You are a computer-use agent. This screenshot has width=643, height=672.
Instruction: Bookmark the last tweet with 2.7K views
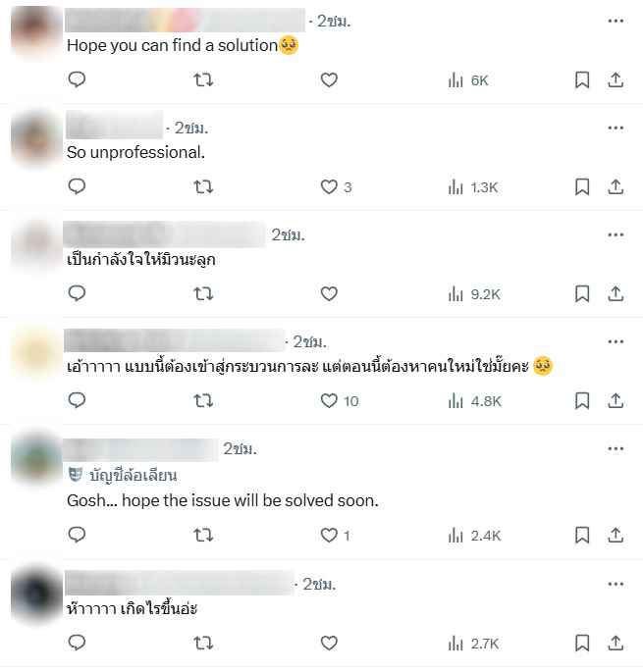[x=582, y=643]
